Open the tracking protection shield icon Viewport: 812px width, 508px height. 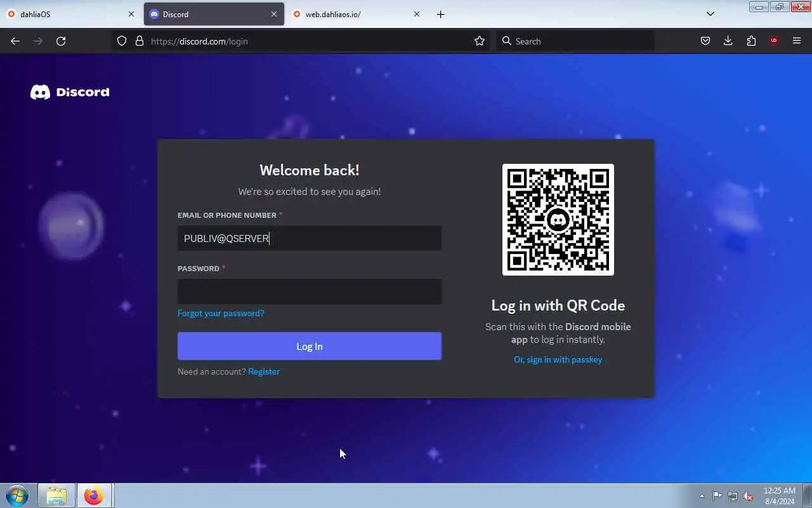pyautogui.click(x=122, y=41)
